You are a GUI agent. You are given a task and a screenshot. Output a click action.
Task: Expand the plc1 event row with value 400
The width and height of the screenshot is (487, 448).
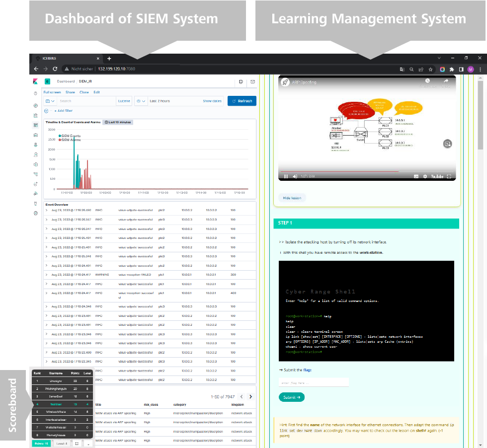(x=47, y=293)
